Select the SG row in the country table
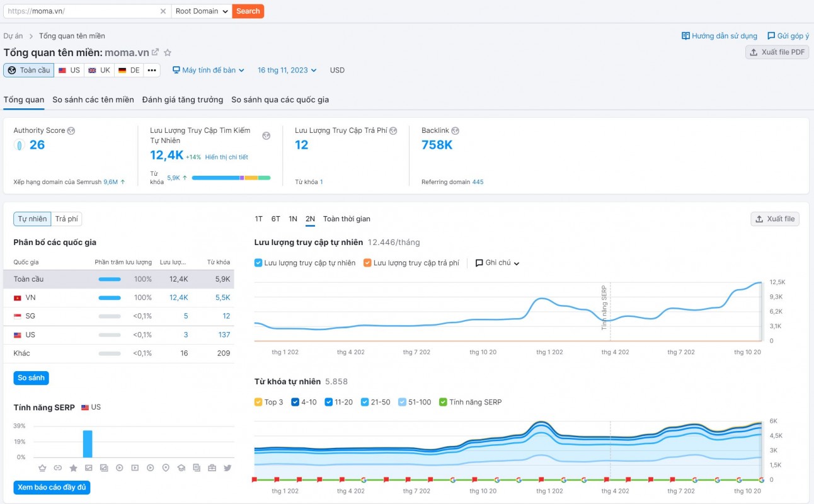 point(118,316)
